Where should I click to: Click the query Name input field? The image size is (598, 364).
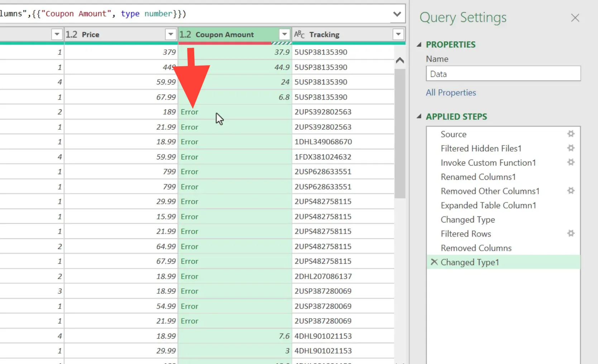click(x=503, y=74)
